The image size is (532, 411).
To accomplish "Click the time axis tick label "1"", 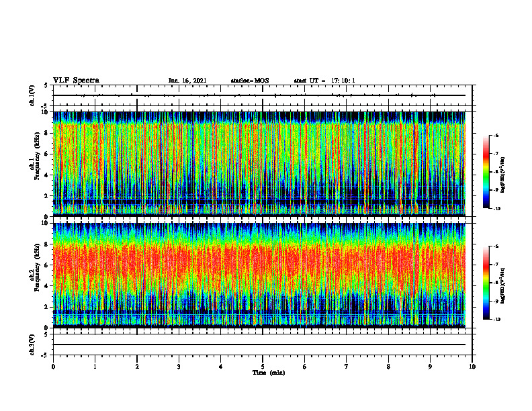I will (x=95, y=367).
